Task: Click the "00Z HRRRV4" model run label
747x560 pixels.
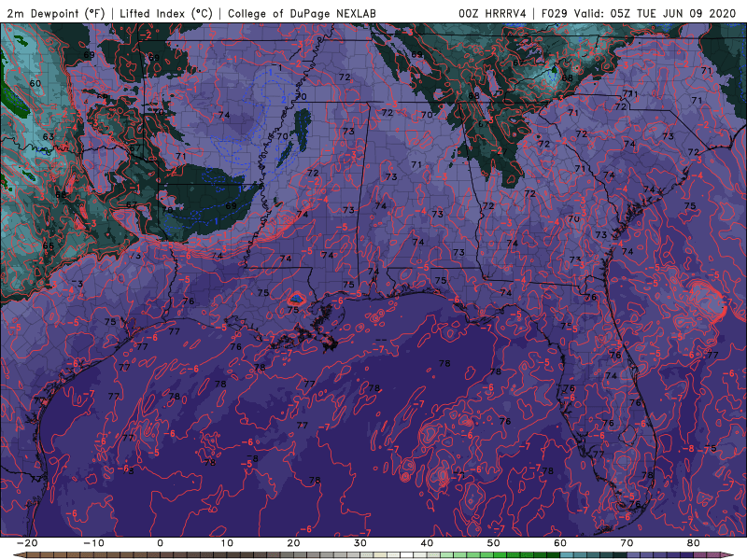Action: point(492,13)
